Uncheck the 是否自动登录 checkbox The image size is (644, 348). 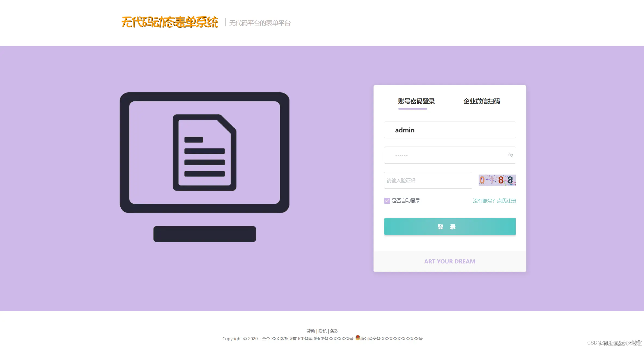click(x=387, y=200)
